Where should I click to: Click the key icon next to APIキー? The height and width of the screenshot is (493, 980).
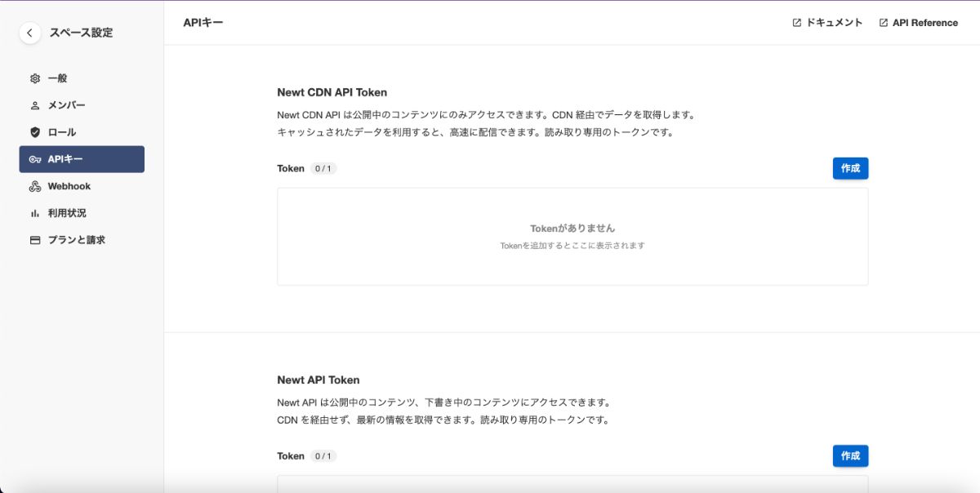click(x=35, y=159)
